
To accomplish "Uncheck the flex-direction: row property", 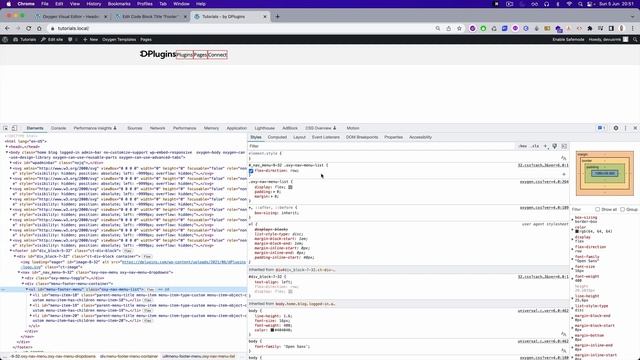I will point(251,171).
